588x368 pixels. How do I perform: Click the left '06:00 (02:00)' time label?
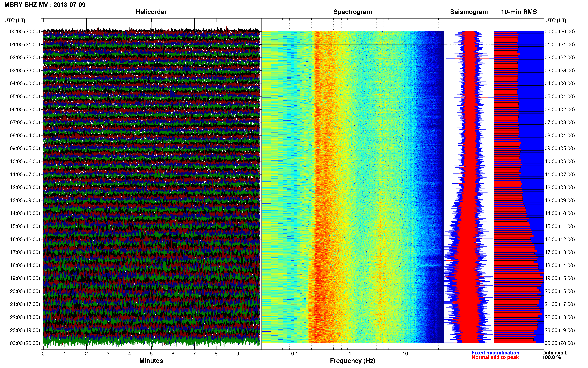(x=25, y=110)
